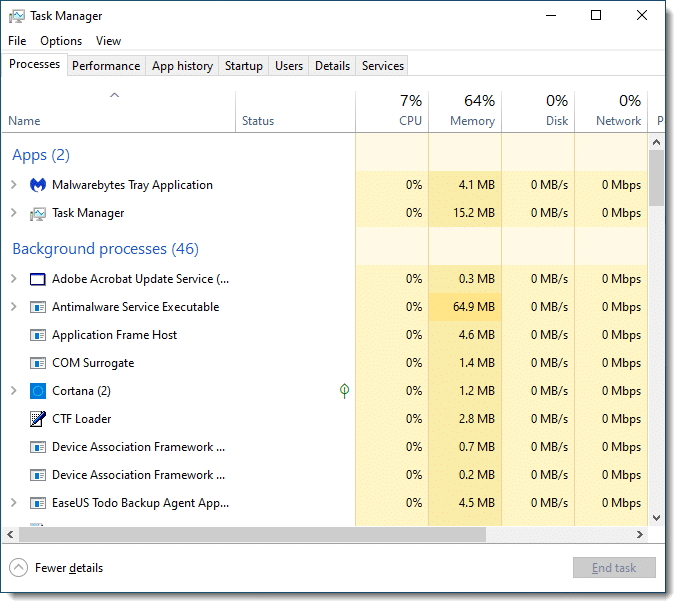Viewport: 681px width, 608px height.
Task: Minimize the Task Manager window
Action: [553, 16]
